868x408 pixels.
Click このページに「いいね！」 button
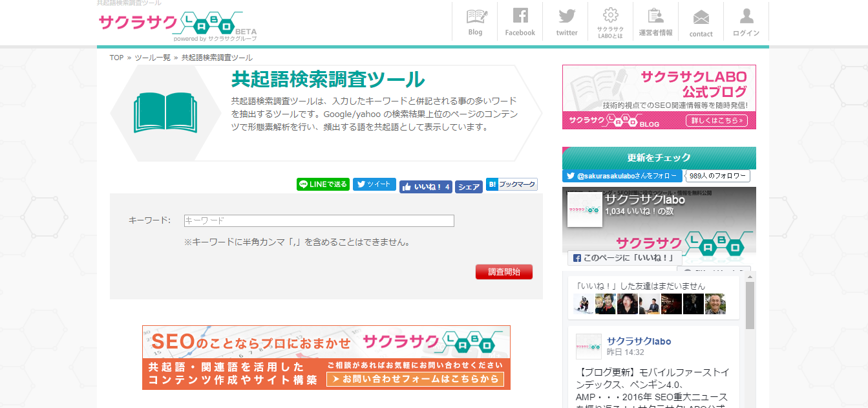tap(624, 258)
